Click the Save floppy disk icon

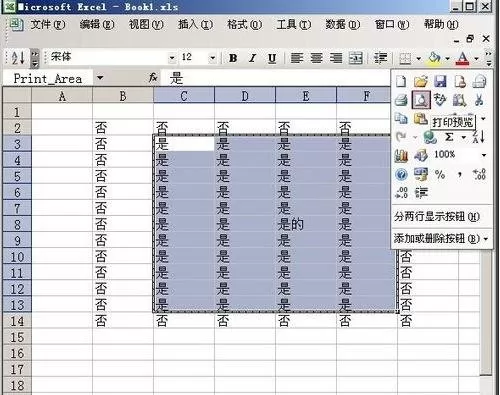tap(440, 81)
